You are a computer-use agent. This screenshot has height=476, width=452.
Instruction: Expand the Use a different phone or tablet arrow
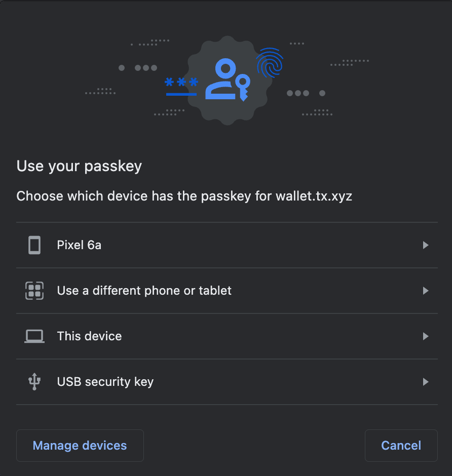coord(426,291)
